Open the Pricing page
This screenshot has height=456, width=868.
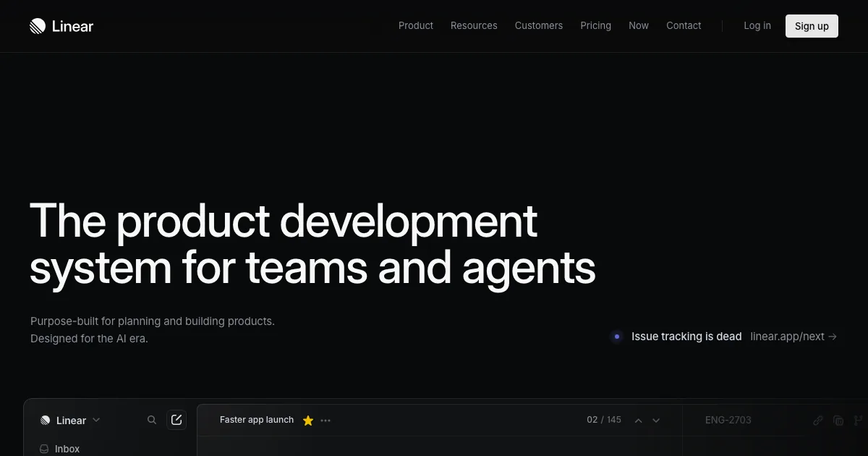(x=595, y=25)
